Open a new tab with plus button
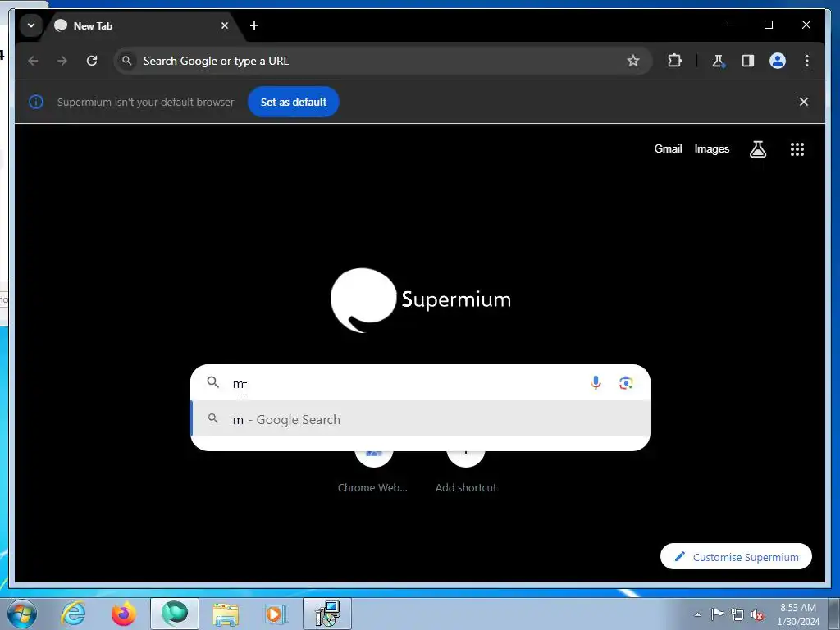 [x=254, y=25]
